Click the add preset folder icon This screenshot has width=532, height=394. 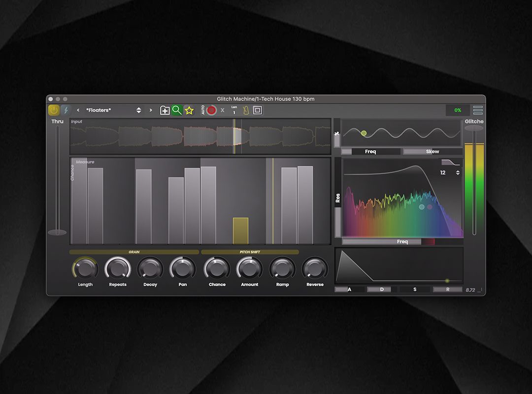[x=165, y=110]
